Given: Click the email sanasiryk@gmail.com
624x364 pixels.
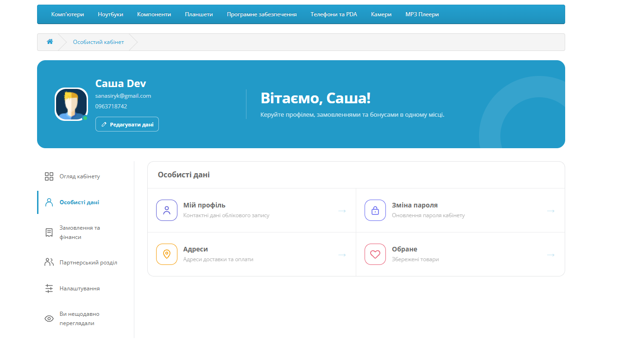Looking at the screenshot, I should point(123,96).
